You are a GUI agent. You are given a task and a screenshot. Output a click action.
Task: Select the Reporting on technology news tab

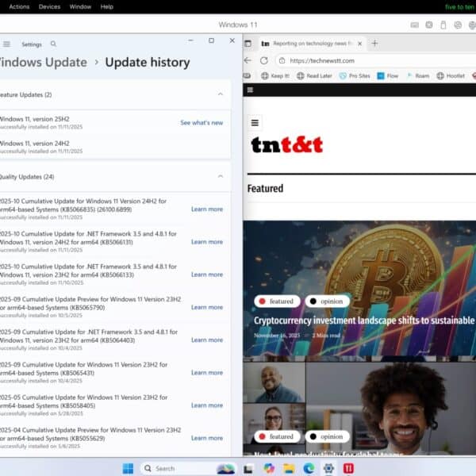(313, 44)
